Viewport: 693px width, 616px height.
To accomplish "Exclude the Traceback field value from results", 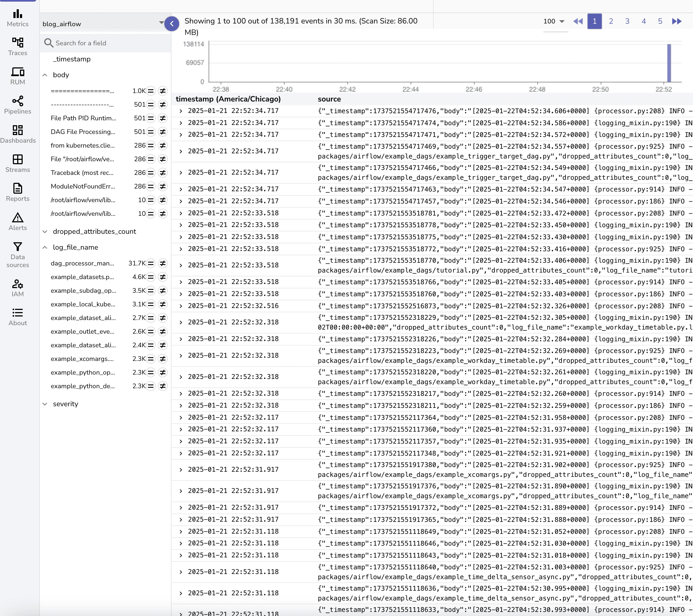I will point(163,172).
